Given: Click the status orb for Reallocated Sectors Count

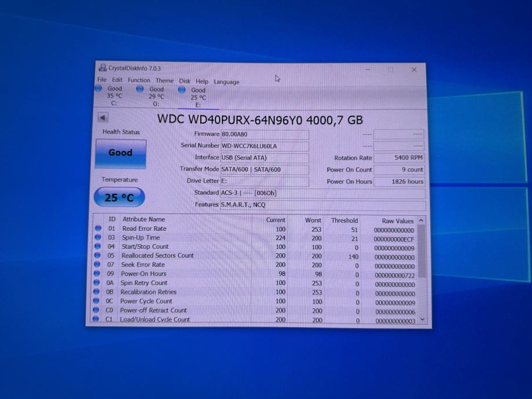Looking at the screenshot, I should pos(97,255).
